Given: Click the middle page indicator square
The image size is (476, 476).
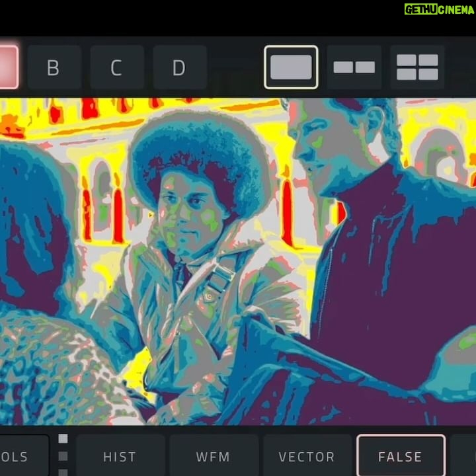Looking at the screenshot, I should [x=63, y=456].
